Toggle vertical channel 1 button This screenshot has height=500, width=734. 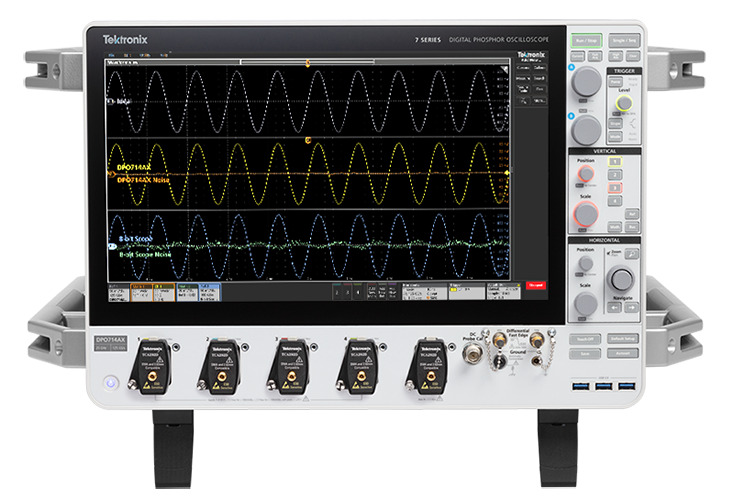(x=615, y=162)
